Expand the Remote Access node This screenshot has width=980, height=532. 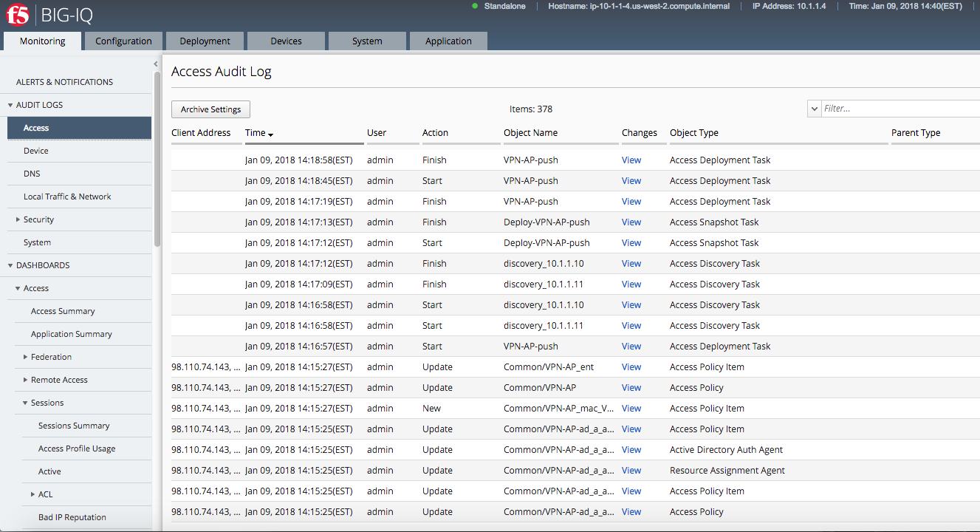pyautogui.click(x=26, y=380)
